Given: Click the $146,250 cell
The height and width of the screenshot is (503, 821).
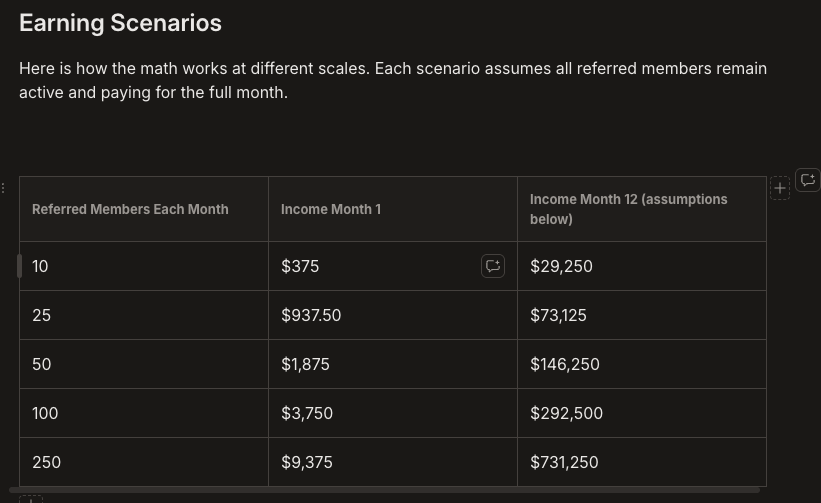Looking at the screenshot, I should point(642,364).
